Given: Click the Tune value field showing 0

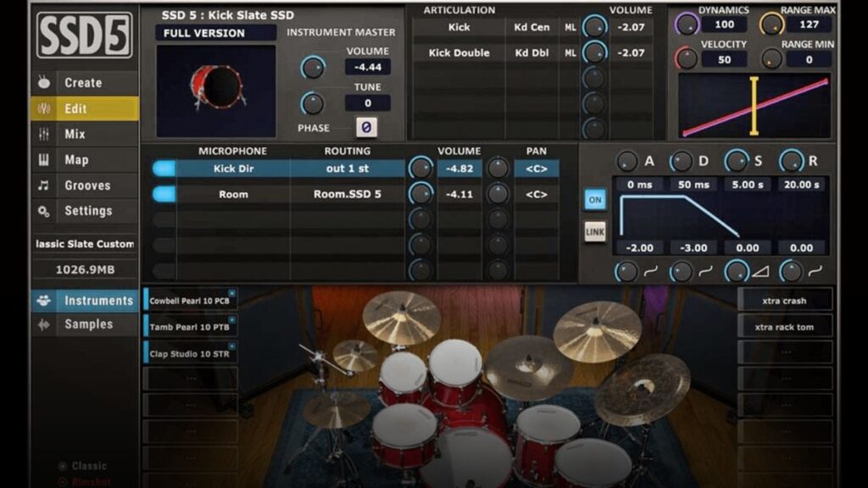Looking at the screenshot, I should [x=368, y=103].
